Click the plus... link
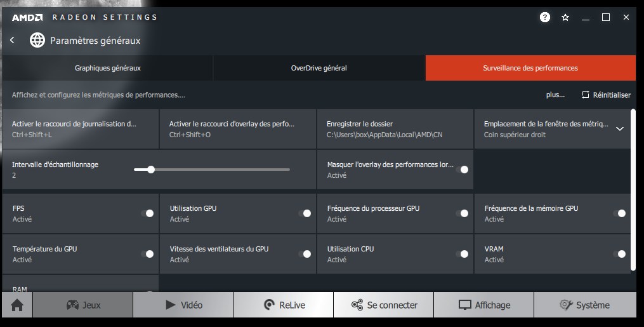Viewport: 644px width, 327px height. (555, 95)
